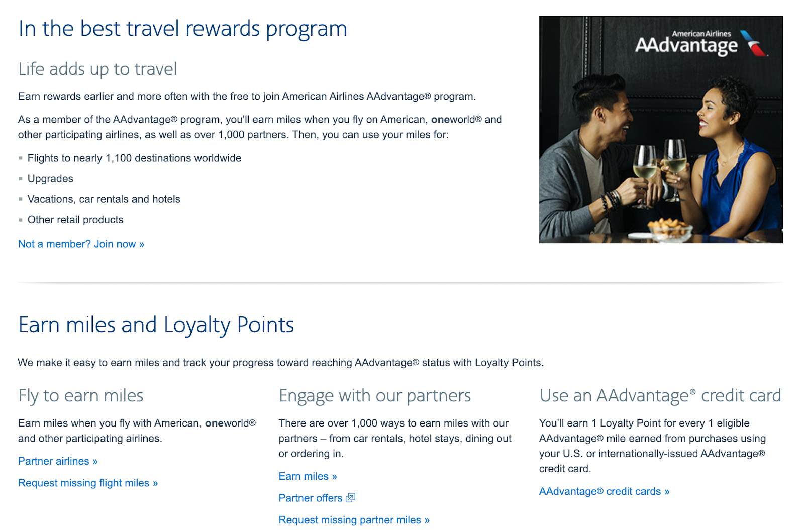Viewport: 804px width, 532px height.
Task: Open Partner offers in a new window
Action: point(310,498)
